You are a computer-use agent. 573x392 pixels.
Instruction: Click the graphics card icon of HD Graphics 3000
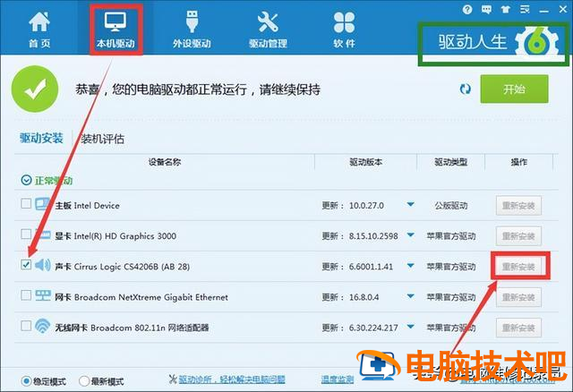tap(43, 234)
